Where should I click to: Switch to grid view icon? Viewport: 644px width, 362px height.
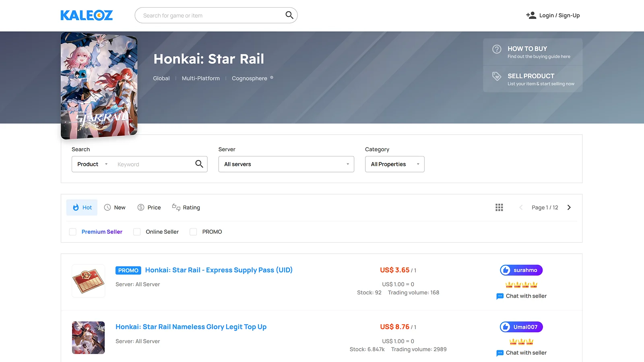point(499,208)
